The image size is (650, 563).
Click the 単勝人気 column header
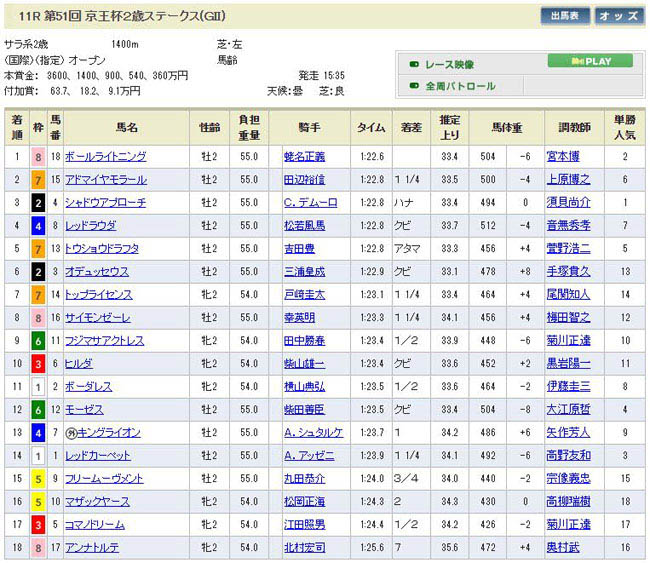[x=625, y=128]
